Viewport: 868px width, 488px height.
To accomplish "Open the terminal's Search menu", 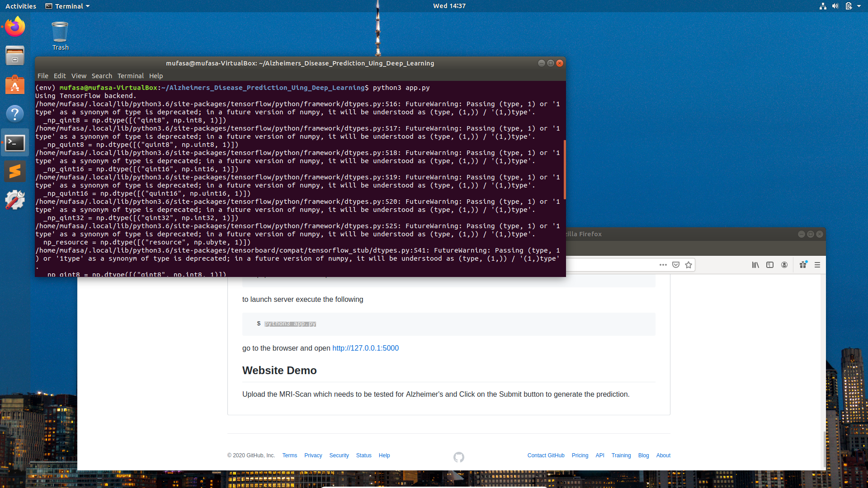I will tap(102, 76).
